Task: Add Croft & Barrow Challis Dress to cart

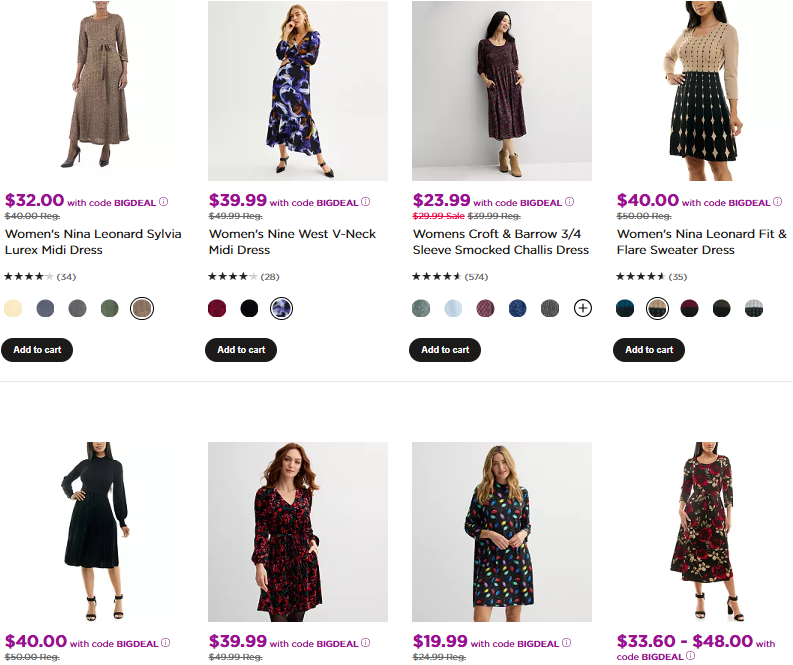Action: (x=445, y=350)
